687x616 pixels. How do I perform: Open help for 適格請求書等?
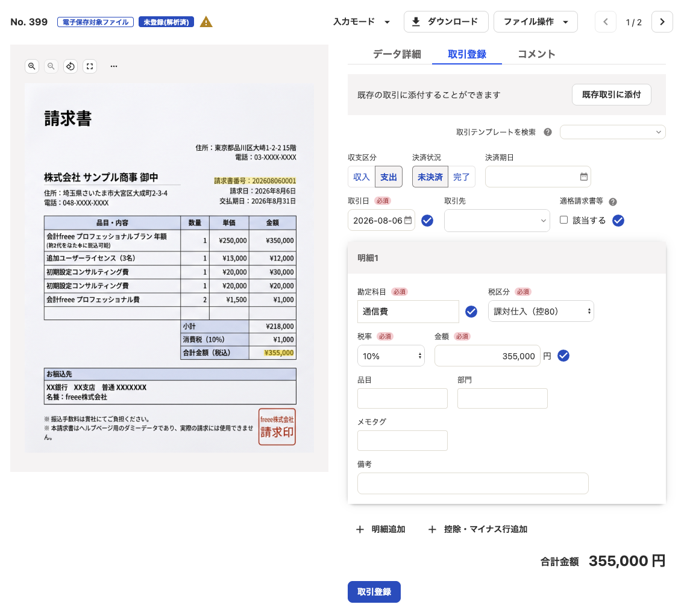[x=612, y=202]
